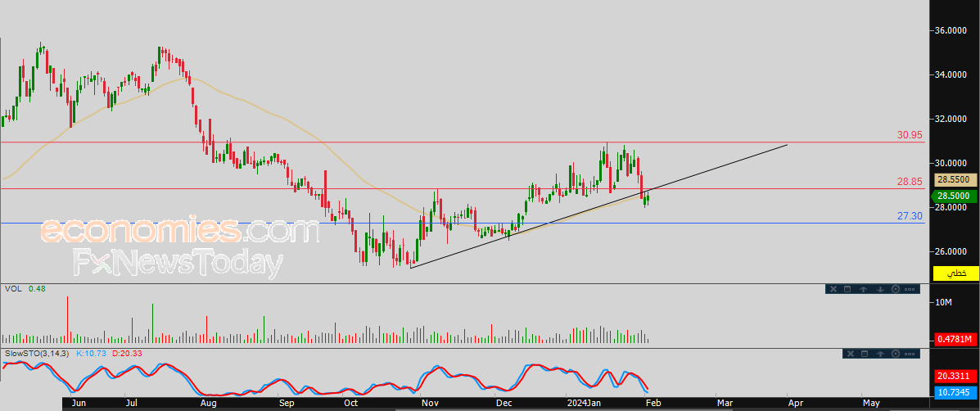Select the 30.95 resistance level label

tap(910, 135)
